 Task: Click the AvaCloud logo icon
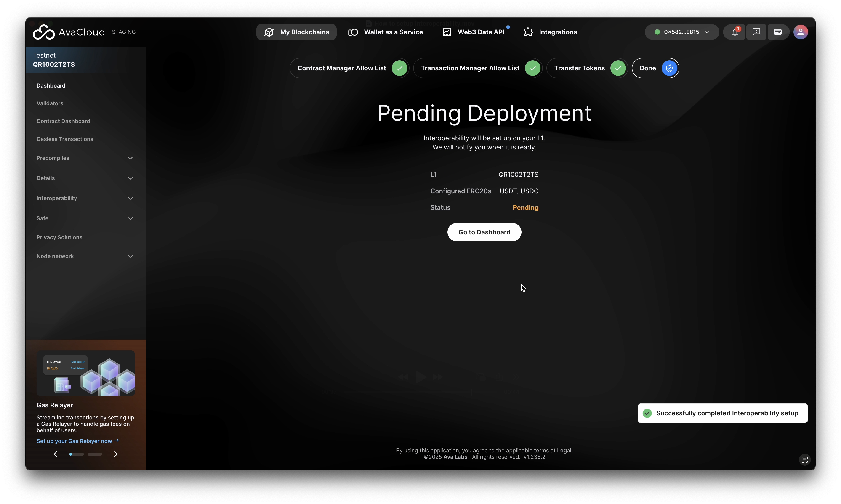click(43, 32)
